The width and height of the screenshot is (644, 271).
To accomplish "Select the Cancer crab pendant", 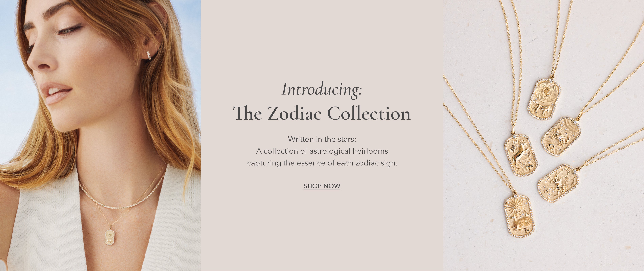I will click(561, 137).
